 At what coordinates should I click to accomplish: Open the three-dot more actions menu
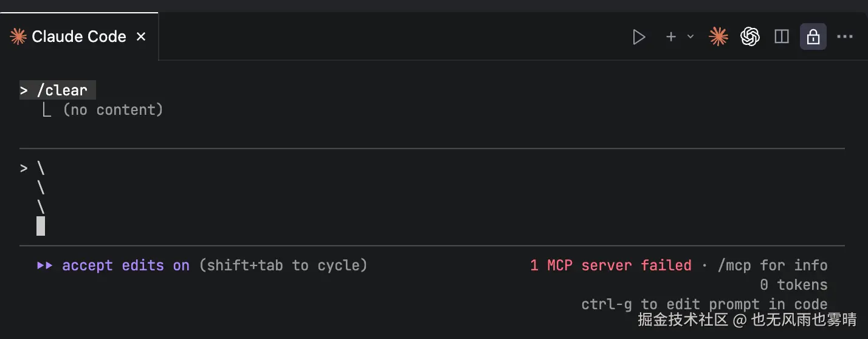pyautogui.click(x=845, y=37)
